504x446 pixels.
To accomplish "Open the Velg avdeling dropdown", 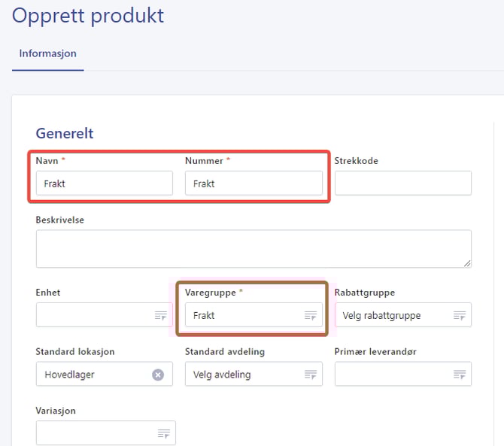I will (241, 375).
